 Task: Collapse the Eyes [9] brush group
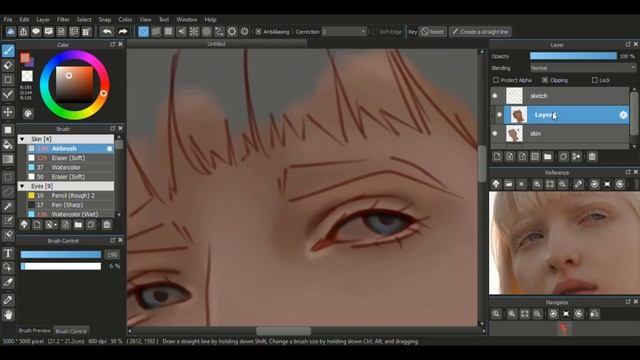[x=22, y=186]
